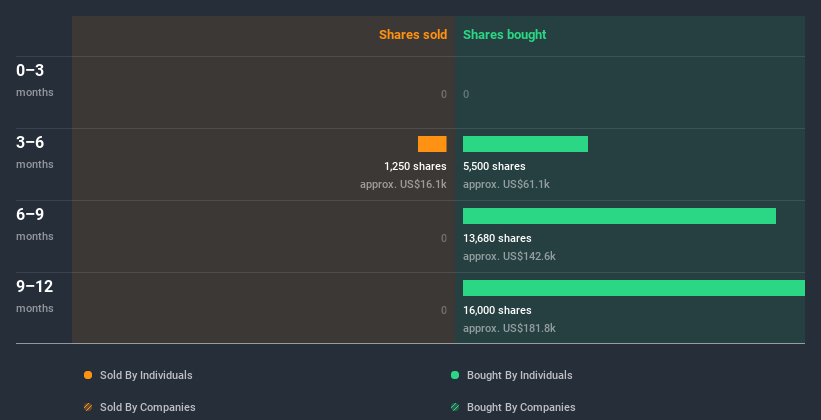Click the approx. US$181.8k value
Image resolution: width=821 pixels, height=420 pixels.
coord(509,328)
